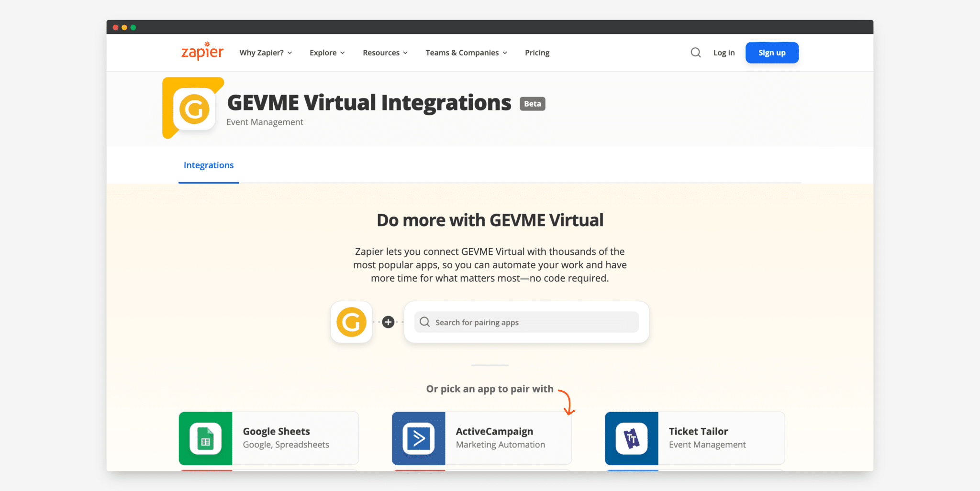Click the Beta badge next to the title
This screenshot has height=491, width=980.
pyautogui.click(x=532, y=103)
